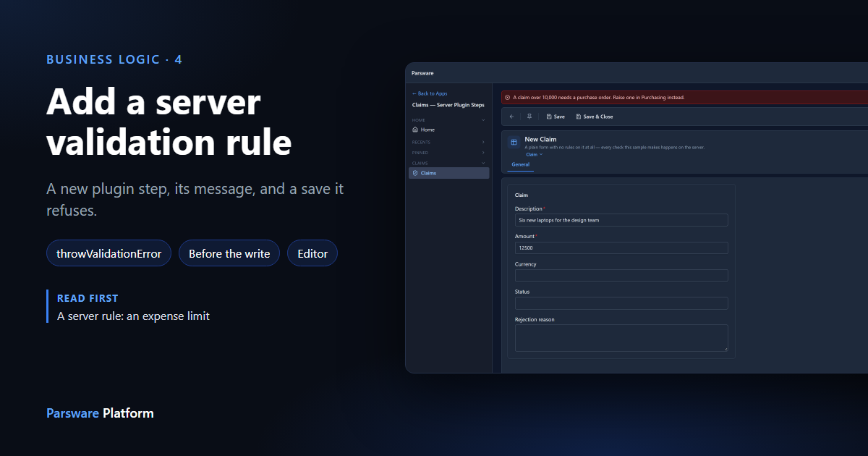Click the Amount field showing 12500
The width and height of the screenshot is (868, 456).
point(621,248)
